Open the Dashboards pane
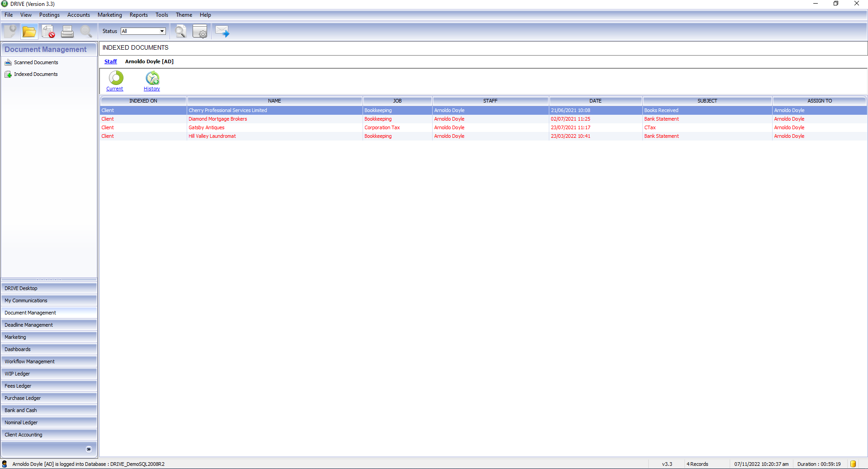This screenshot has width=868, height=469. tap(49, 349)
